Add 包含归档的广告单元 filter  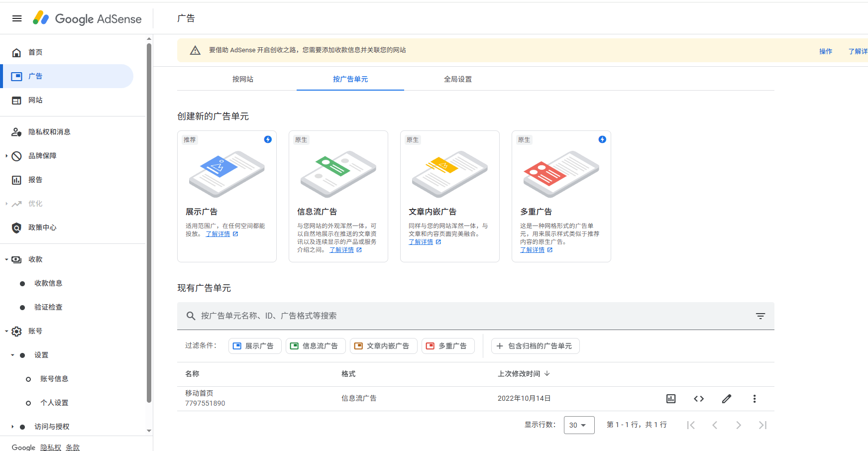coord(536,346)
